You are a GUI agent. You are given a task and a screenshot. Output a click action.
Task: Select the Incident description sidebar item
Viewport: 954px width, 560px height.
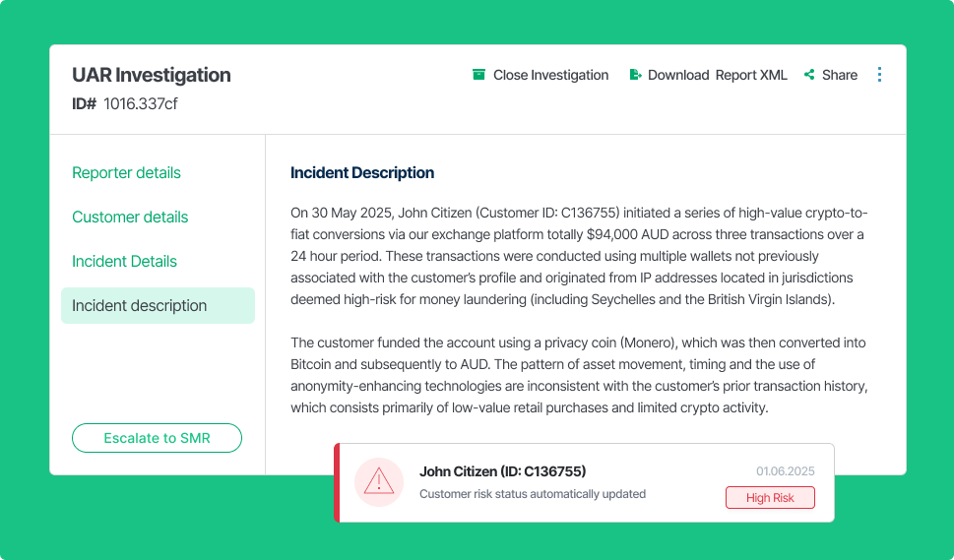[x=158, y=305]
